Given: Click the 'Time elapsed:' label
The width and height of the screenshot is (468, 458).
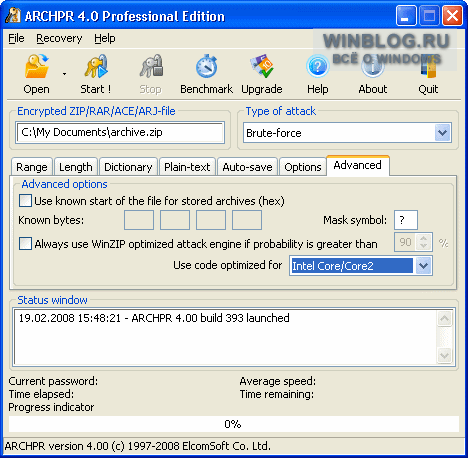Looking at the screenshot, I should (41, 394).
